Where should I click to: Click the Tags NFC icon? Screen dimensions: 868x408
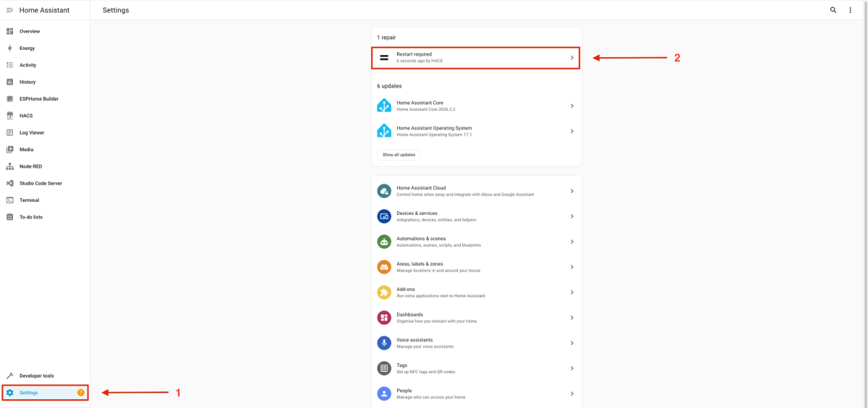pyautogui.click(x=384, y=368)
